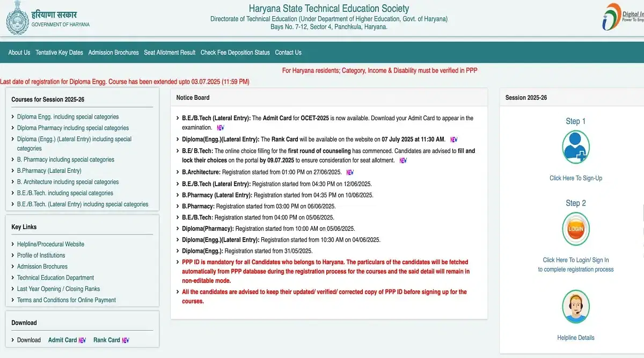Click Diploma(Pharmacy) registration notice
Image resolution: width=644 pixels, height=358 pixels.
tap(268, 229)
